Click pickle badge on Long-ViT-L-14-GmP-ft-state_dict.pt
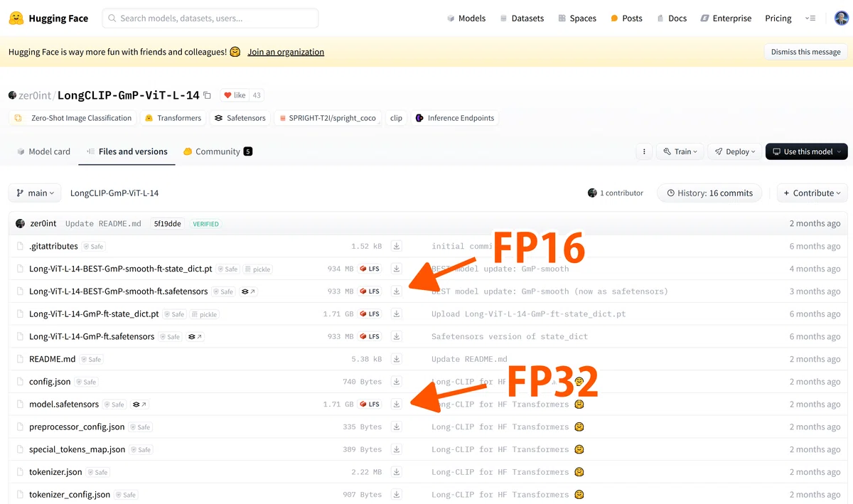This screenshot has height=504, width=853. point(205,314)
